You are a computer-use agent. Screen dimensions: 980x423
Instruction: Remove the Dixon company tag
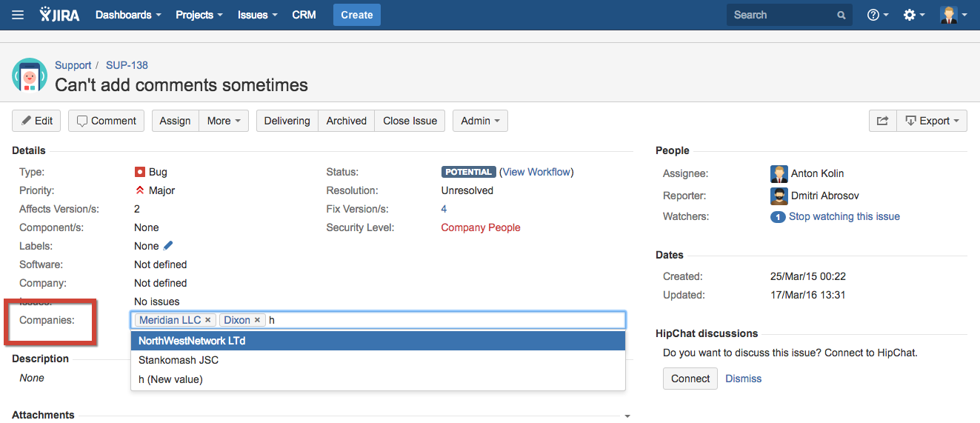(x=257, y=320)
